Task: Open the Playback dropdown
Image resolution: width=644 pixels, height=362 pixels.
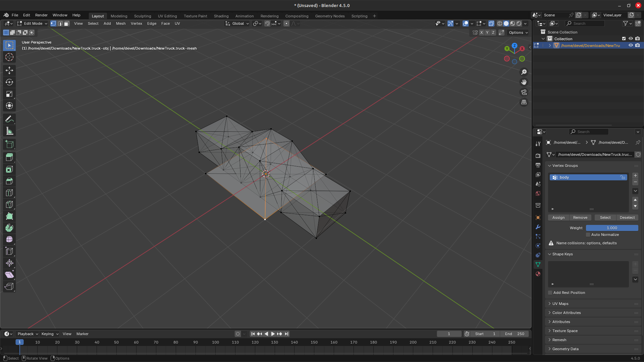Action: (28, 334)
